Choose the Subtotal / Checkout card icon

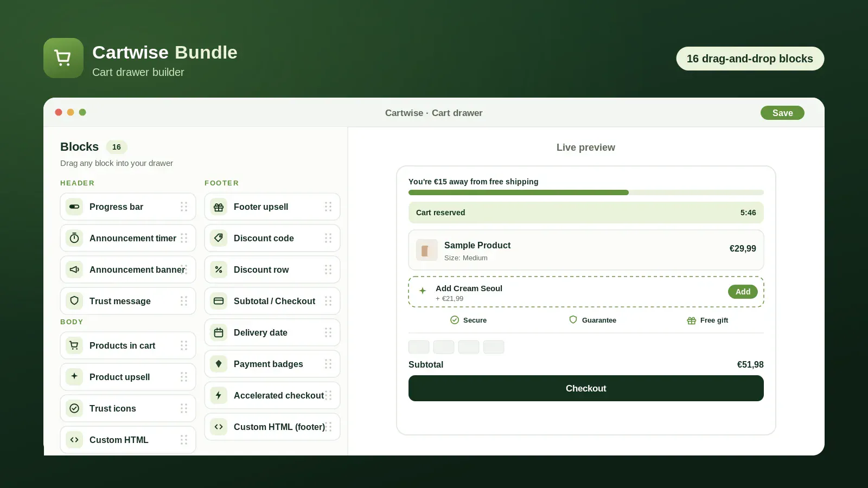[x=219, y=301]
